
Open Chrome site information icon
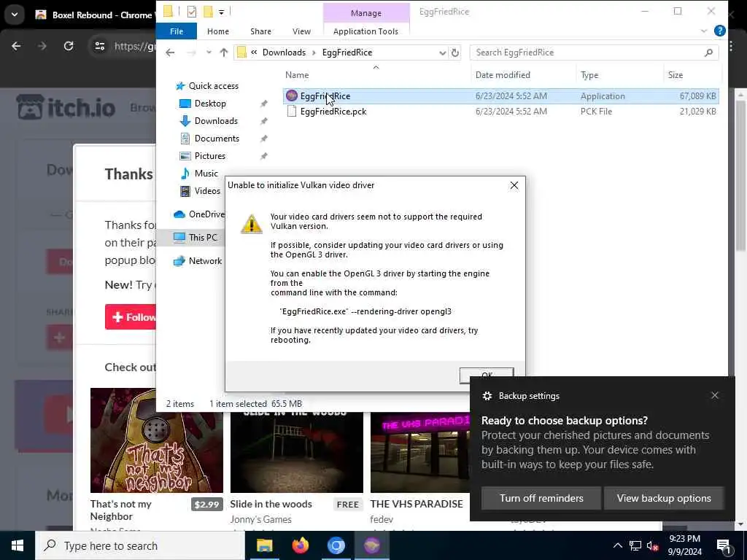[99, 46]
